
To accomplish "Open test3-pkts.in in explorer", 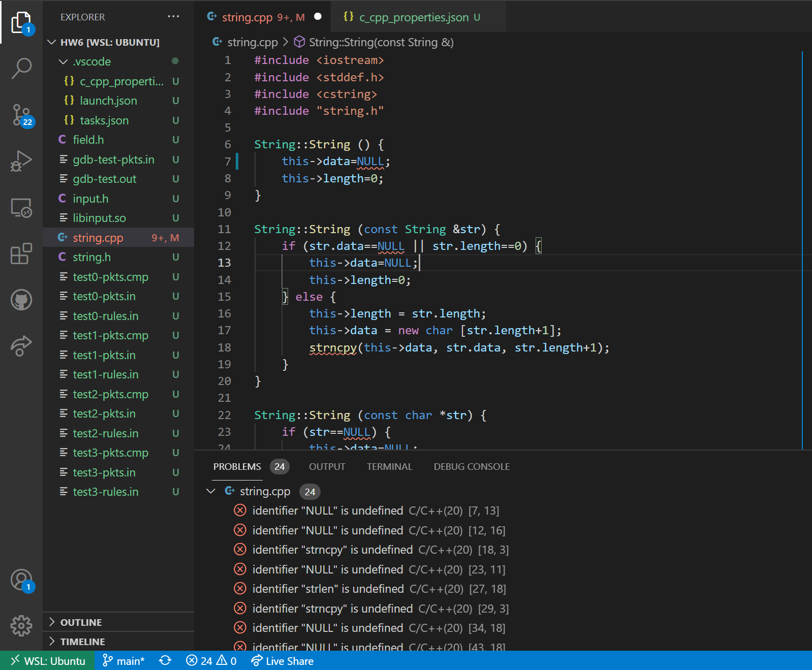I will pos(118,472).
